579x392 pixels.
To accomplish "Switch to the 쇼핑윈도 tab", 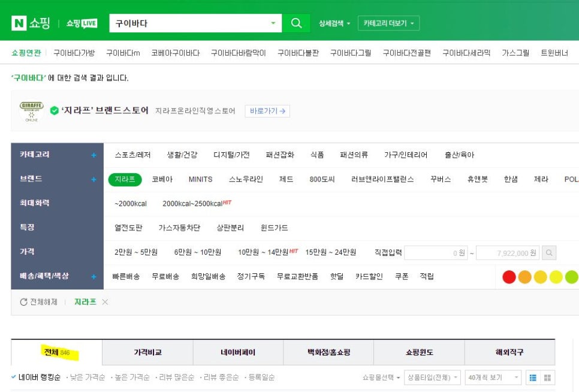I will 419,352.
